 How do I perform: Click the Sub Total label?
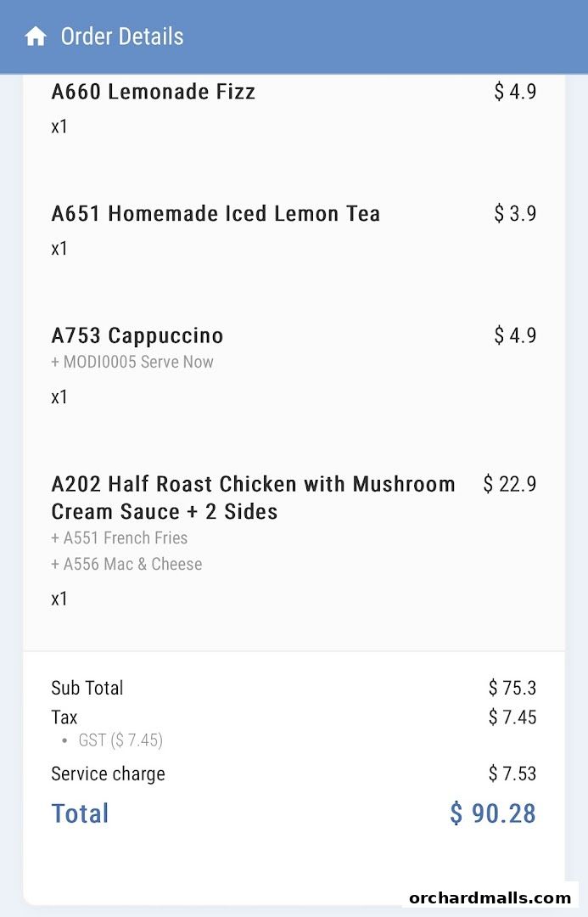coord(87,688)
